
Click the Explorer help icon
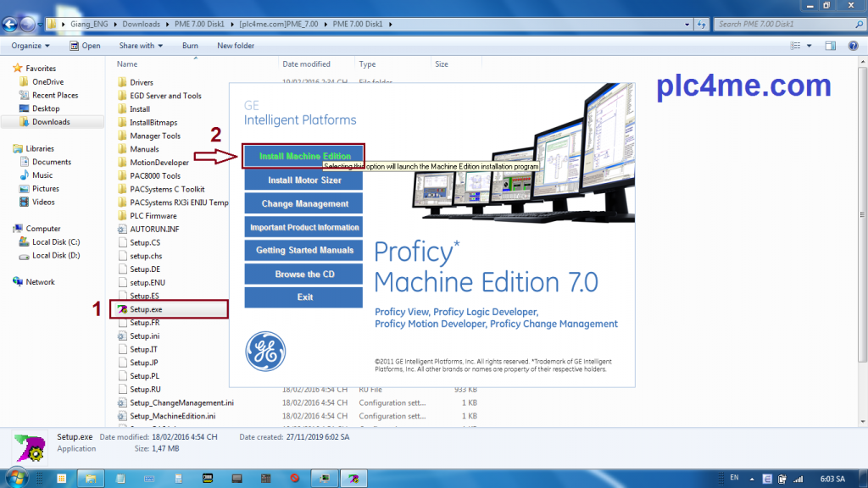853,46
